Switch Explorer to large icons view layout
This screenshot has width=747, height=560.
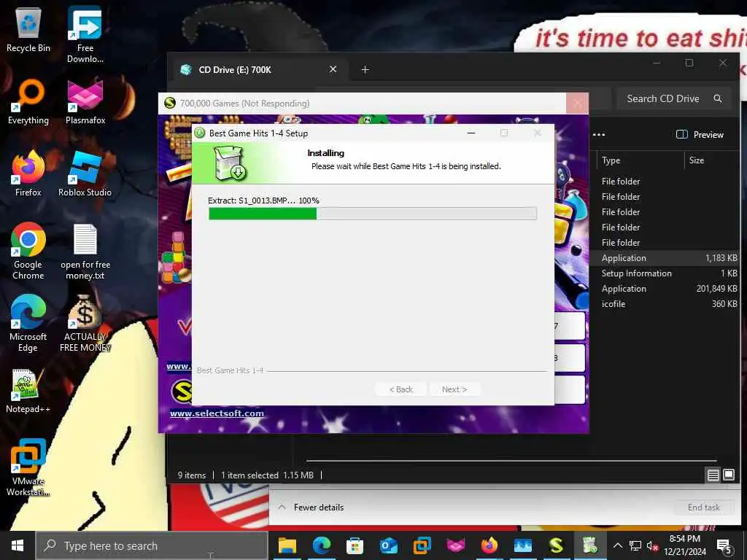click(729, 475)
